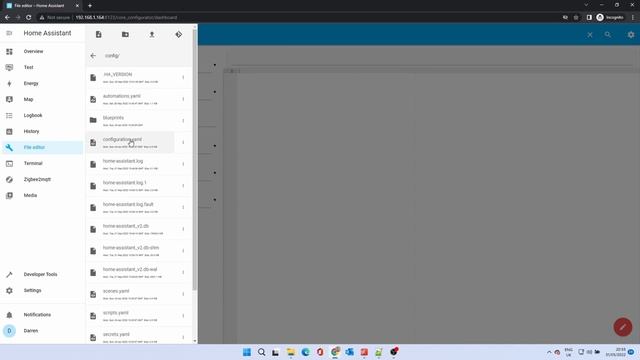The height and width of the screenshot is (360, 640).
Task: Select File editor in the sidebar
Action: [42, 147]
